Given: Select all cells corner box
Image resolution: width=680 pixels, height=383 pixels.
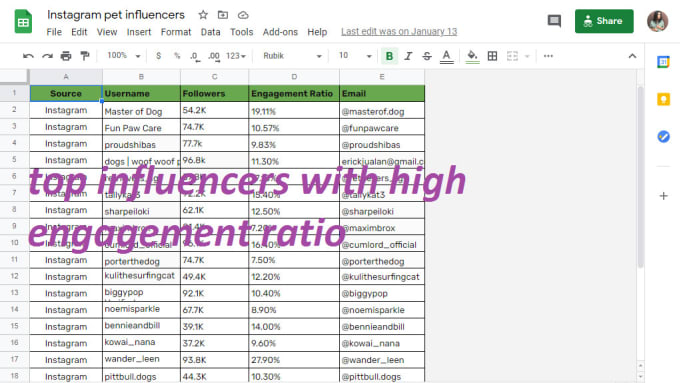Looking at the screenshot, I should coord(14,77).
